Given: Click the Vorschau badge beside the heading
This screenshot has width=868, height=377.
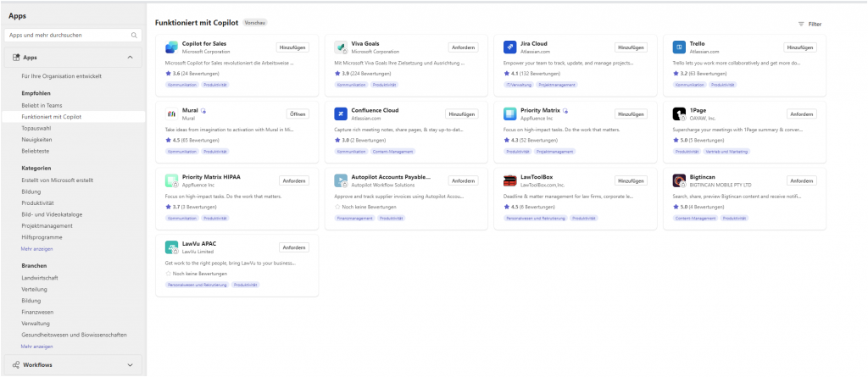Looking at the screenshot, I should 255,23.
